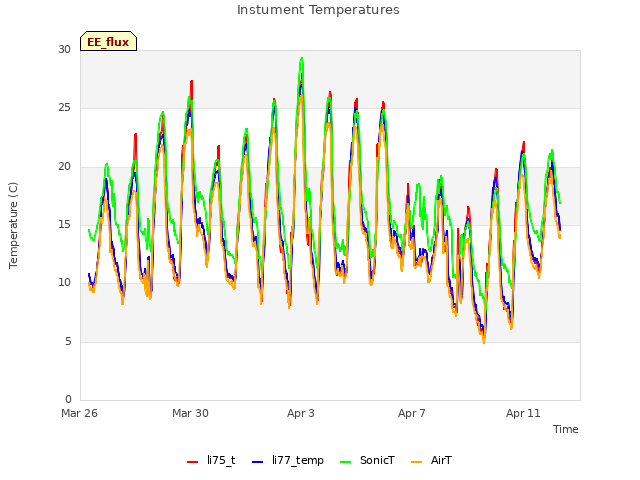Click the 25 y-axis tick label

point(64,108)
